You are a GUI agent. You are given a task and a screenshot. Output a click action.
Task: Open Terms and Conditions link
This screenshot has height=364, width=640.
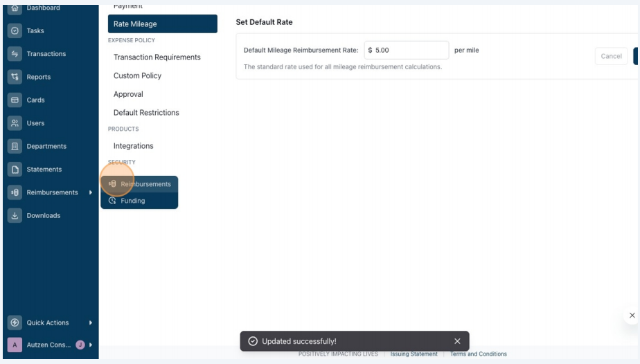click(479, 354)
